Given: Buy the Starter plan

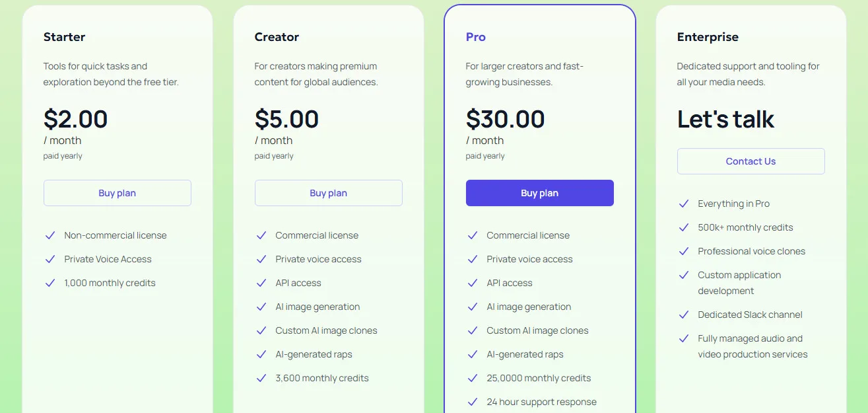Looking at the screenshot, I should 117,193.
